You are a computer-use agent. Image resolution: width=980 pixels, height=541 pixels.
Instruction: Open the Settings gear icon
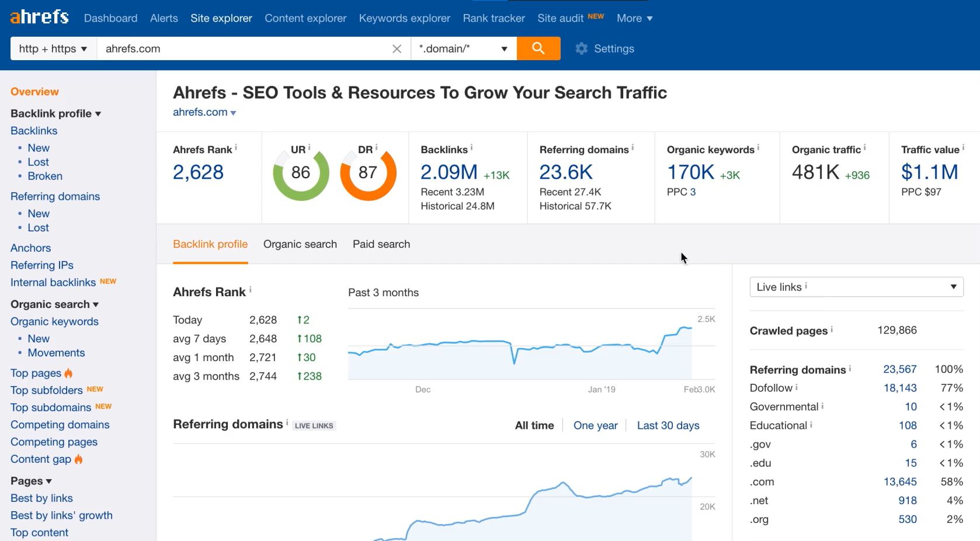pos(581,48)
